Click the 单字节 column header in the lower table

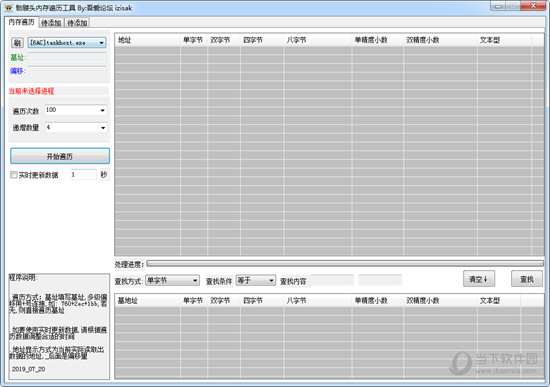(194, 301)
